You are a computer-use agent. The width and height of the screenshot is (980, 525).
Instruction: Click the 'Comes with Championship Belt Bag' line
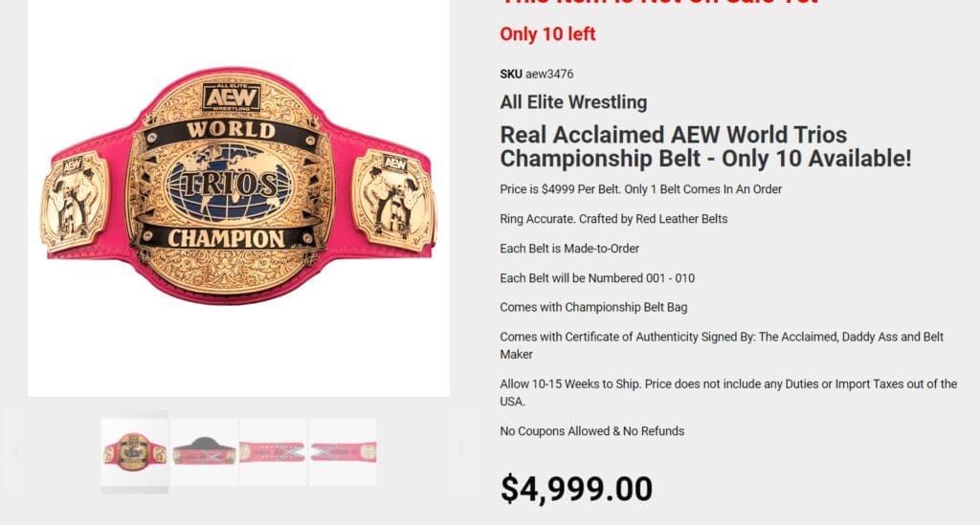[593, 308]
